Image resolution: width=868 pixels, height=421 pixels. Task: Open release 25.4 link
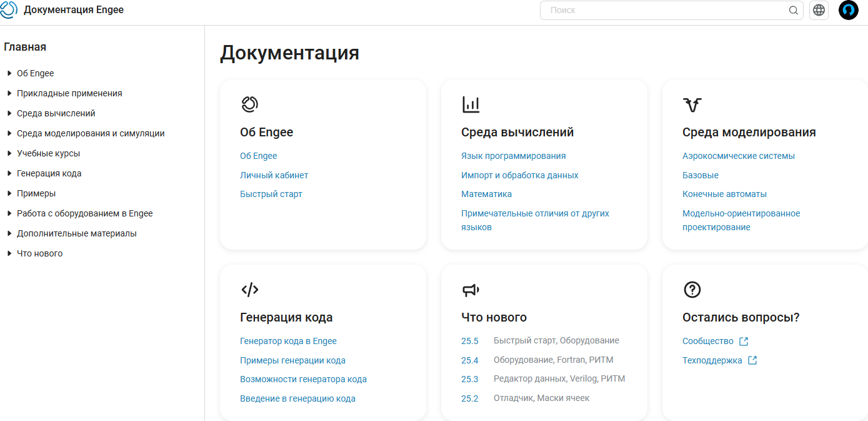coord(470,360)
